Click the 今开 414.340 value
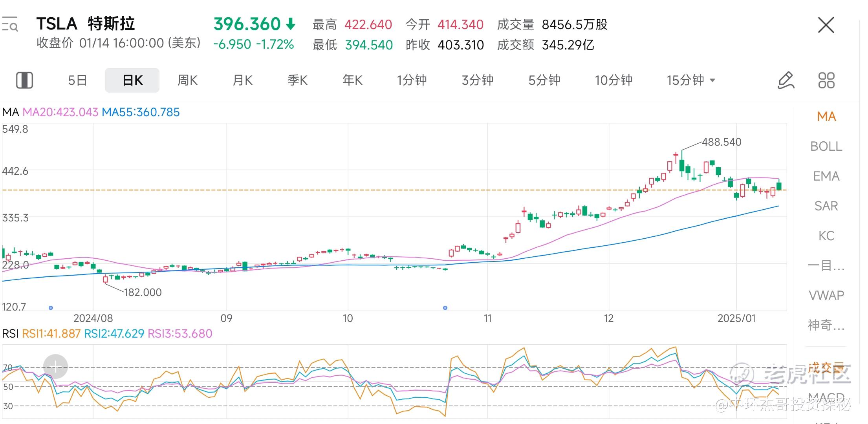The height and width of the screenshot is (424, 868). pyautogui.click(x=460, y=25)
